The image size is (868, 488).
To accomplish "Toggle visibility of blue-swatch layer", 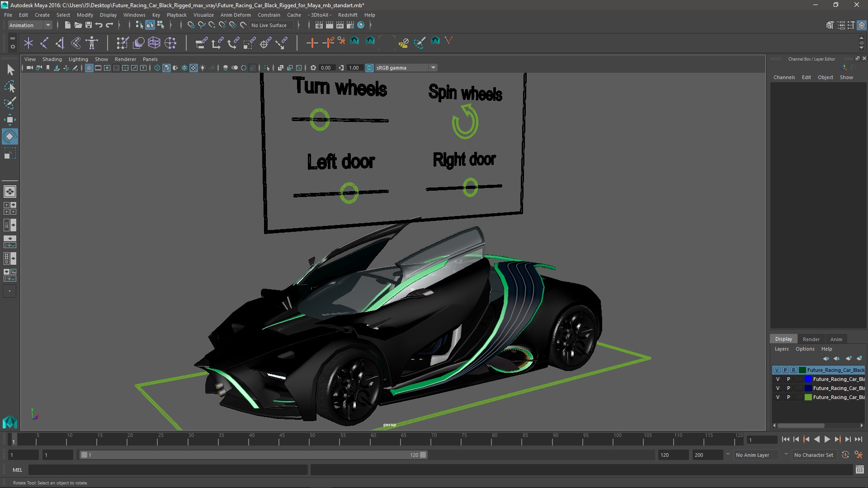I will tap(778, 379).
